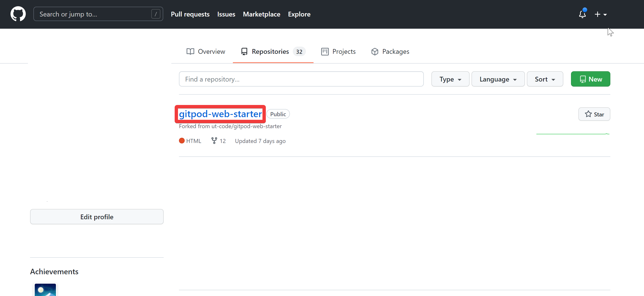Click the Find a repository search field

coord(301,79)
